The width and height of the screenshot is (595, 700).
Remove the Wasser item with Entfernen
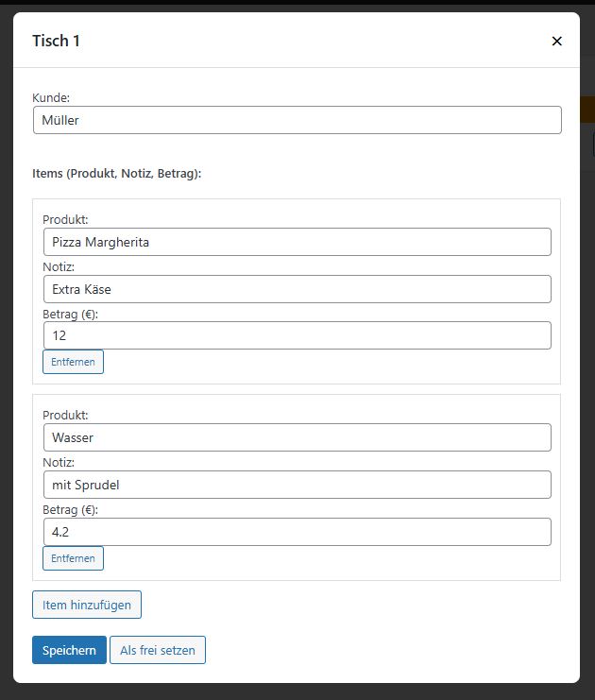pos(73,558)
